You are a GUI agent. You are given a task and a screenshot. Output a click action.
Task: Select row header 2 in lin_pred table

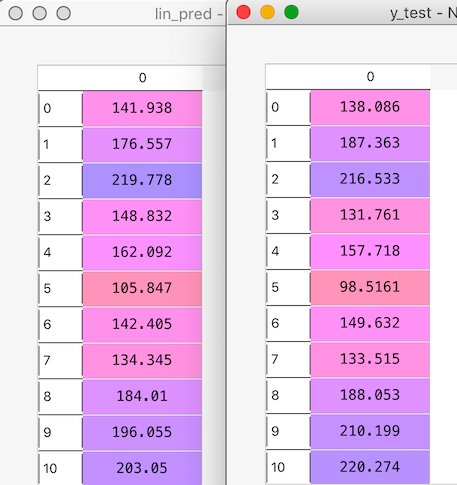(x=60, y=180)
